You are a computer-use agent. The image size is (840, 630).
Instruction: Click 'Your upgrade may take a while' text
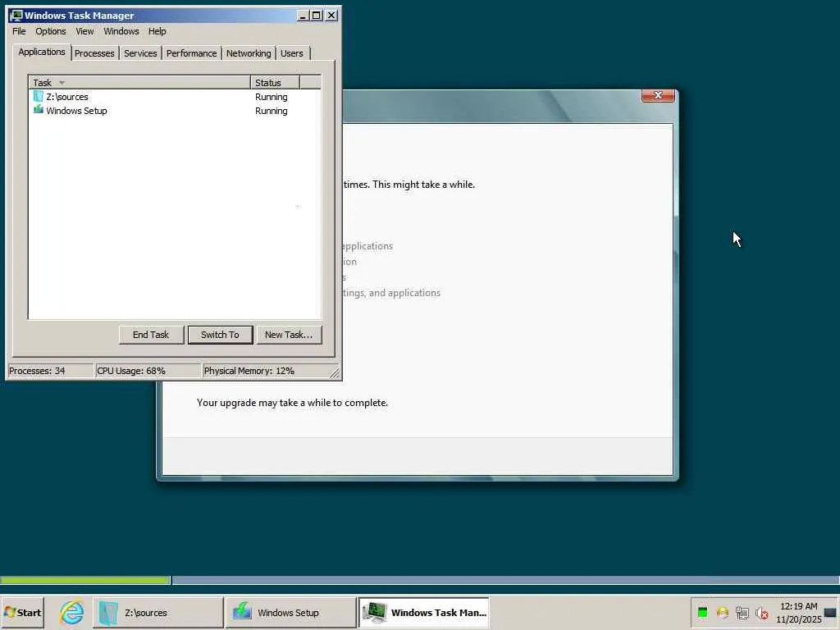click(x=292, y=403)
